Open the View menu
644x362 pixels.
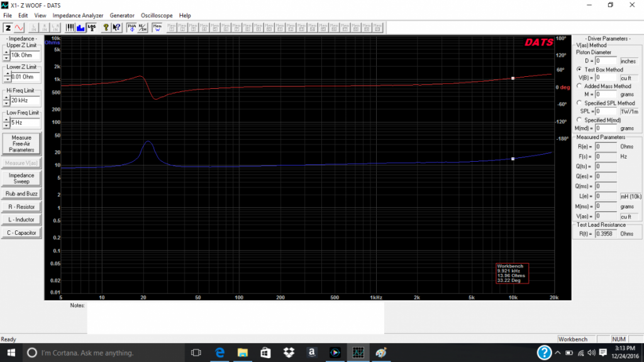click(40, 15)
